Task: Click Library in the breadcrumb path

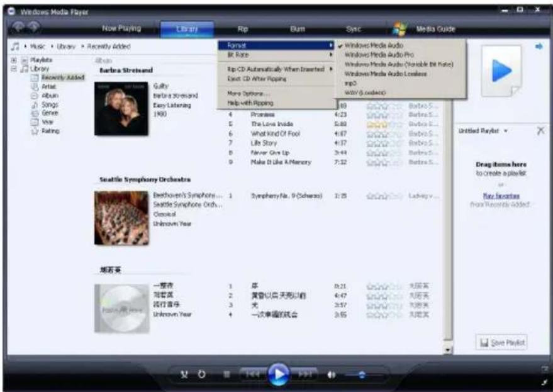Action: coord(66,46)
